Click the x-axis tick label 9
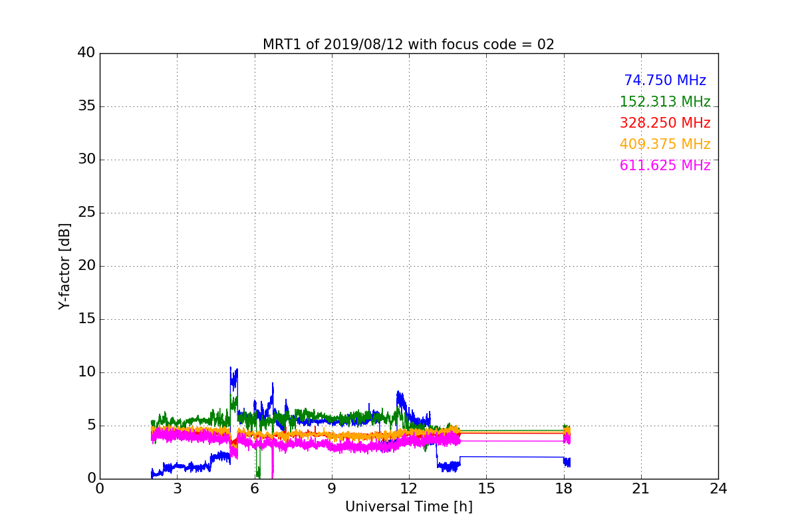Image resolution: width=798 pixels, height=532 pixels. 332,488
